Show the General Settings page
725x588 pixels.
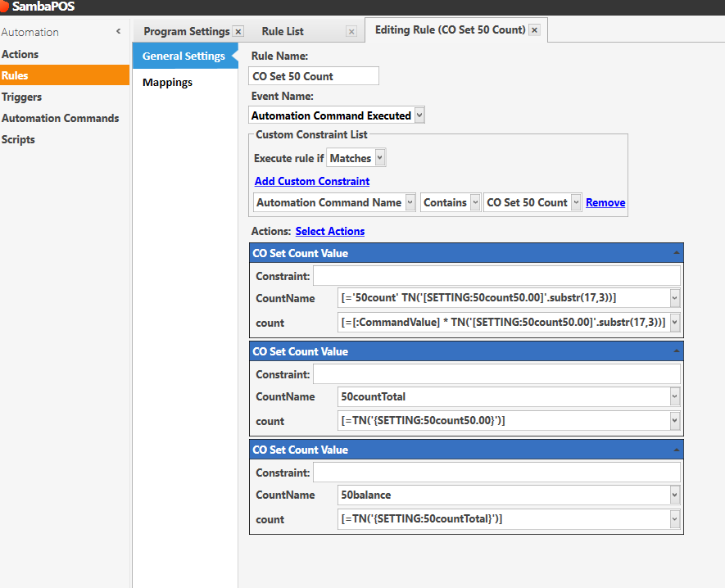tap(184, 56)
